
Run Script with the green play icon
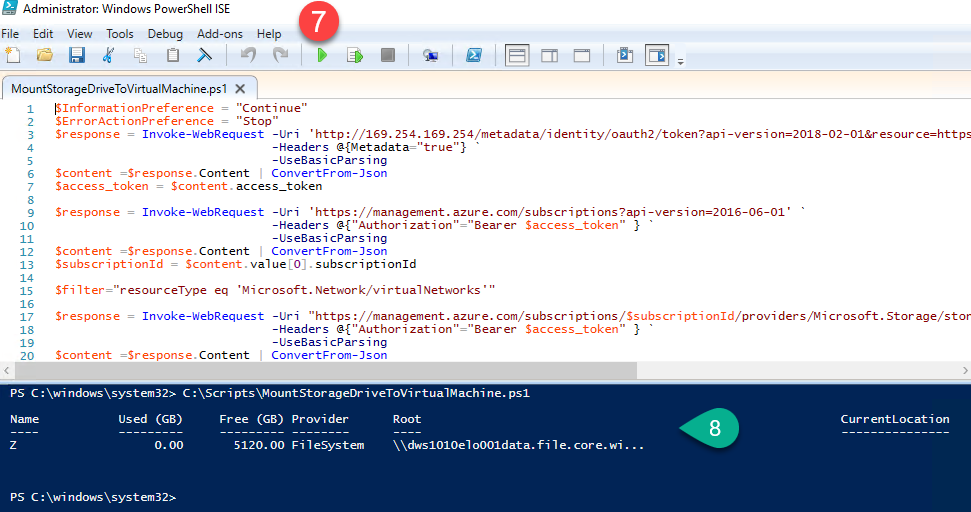322,55
